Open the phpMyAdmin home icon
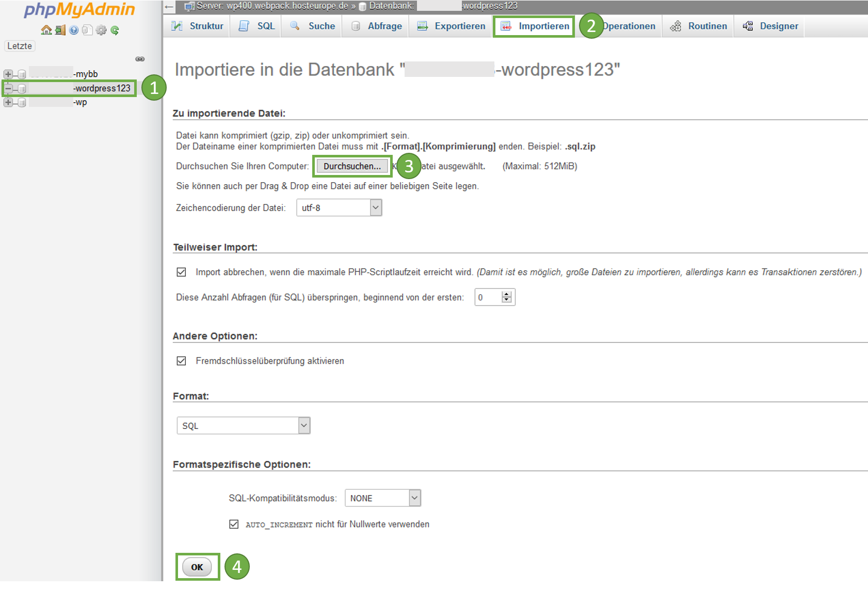The width and height of the screenshot is (868, 590). coord(46,30)
